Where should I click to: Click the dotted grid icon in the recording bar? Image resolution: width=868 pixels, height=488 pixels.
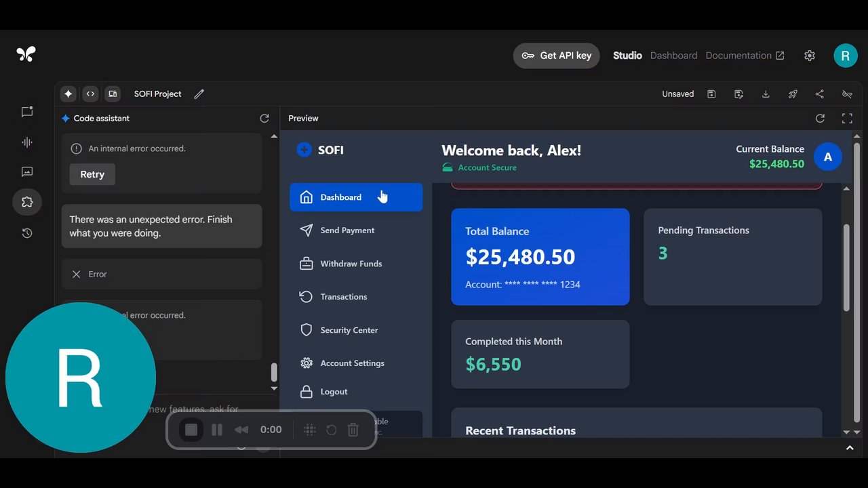click(309, 430)
